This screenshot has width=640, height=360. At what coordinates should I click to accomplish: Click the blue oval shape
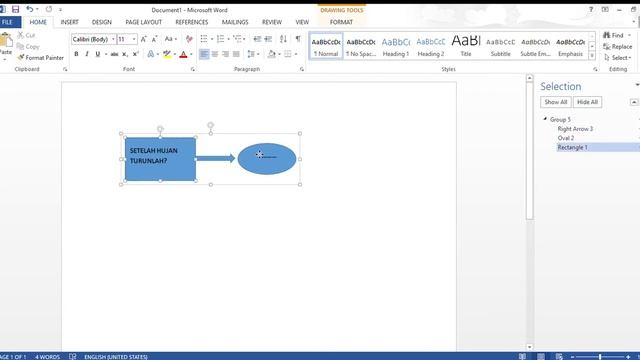click(x=267, y=159)
